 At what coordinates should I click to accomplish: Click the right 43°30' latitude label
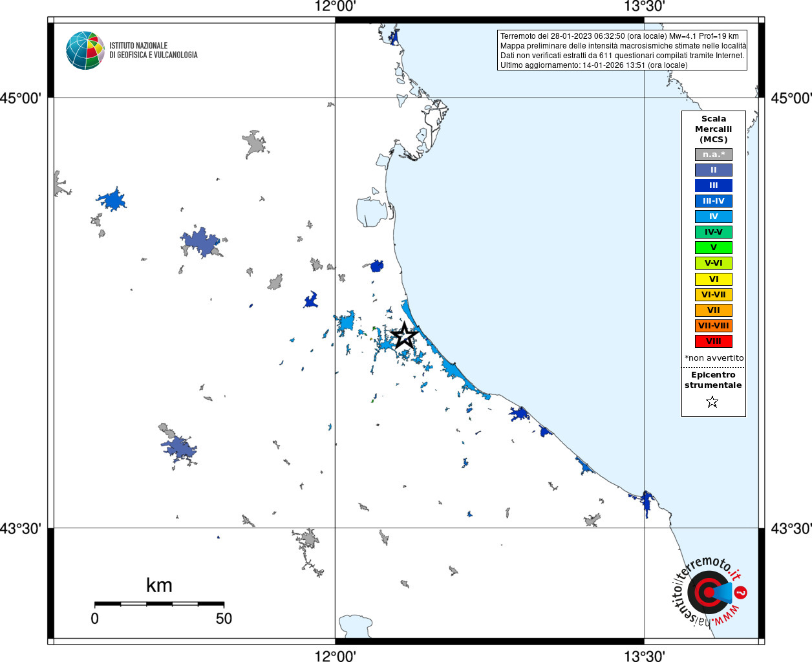coord(791,529)
